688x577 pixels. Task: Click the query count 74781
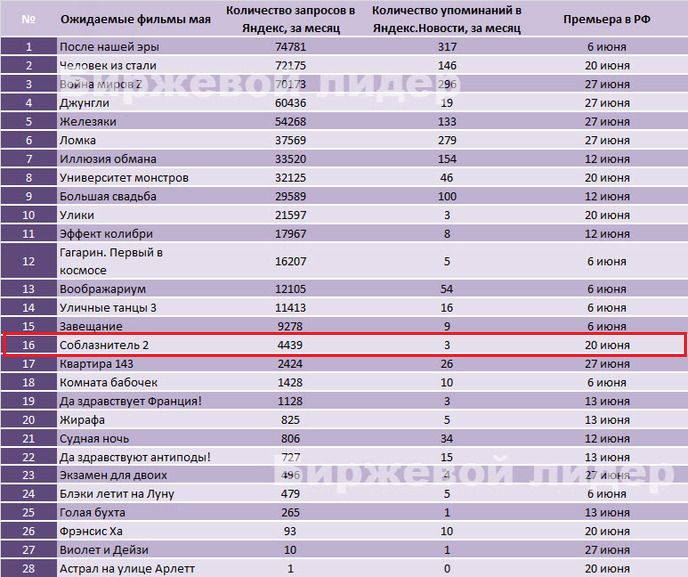click(x=290, y=47)
